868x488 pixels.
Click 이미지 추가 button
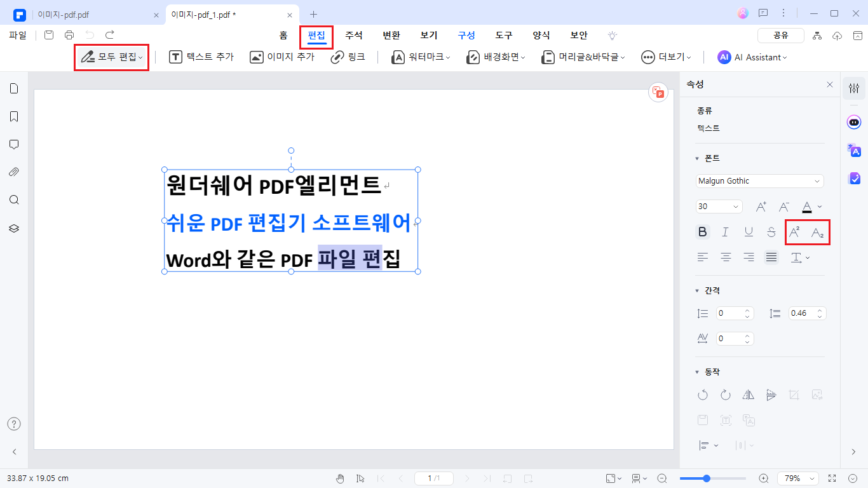[282, 57]
